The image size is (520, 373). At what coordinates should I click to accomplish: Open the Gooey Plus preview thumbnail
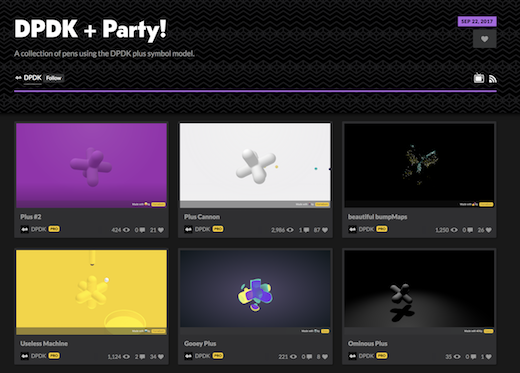(x=255, y=292)
